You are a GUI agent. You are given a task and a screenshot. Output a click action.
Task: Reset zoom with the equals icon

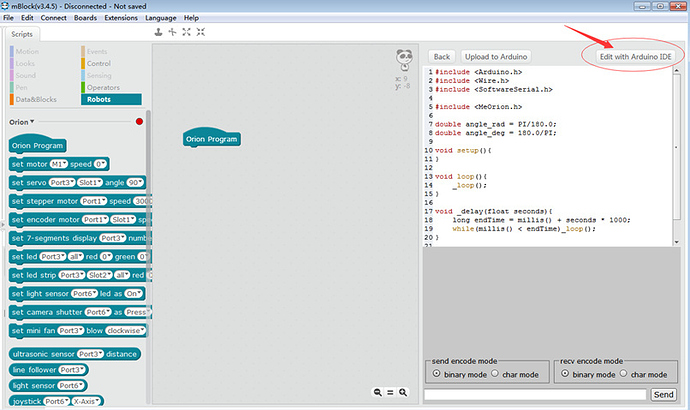390,392
